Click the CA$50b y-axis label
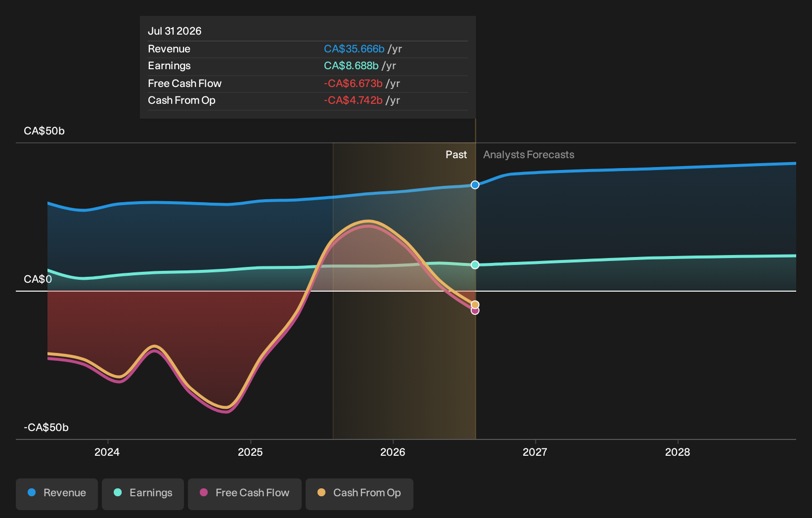 pyautogui.click(x=44, y=131)
